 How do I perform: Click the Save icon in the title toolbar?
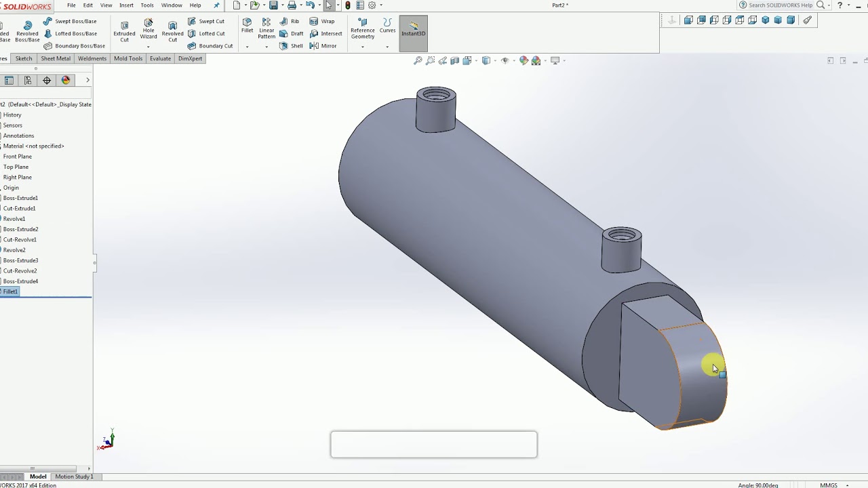point(273,5)
